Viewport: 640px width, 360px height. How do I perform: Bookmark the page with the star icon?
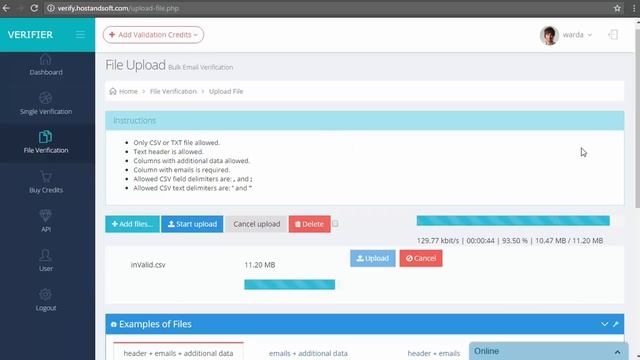point(617,8)
